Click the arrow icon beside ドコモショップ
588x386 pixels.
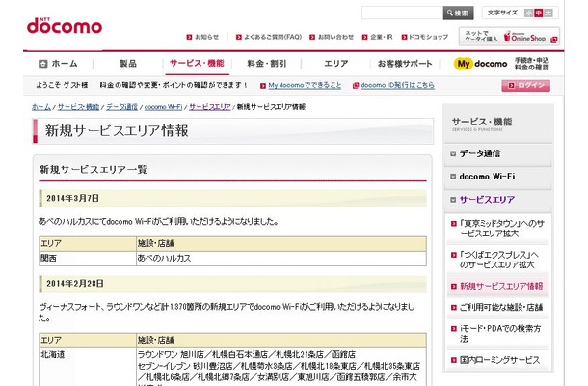tap(404, 37)
